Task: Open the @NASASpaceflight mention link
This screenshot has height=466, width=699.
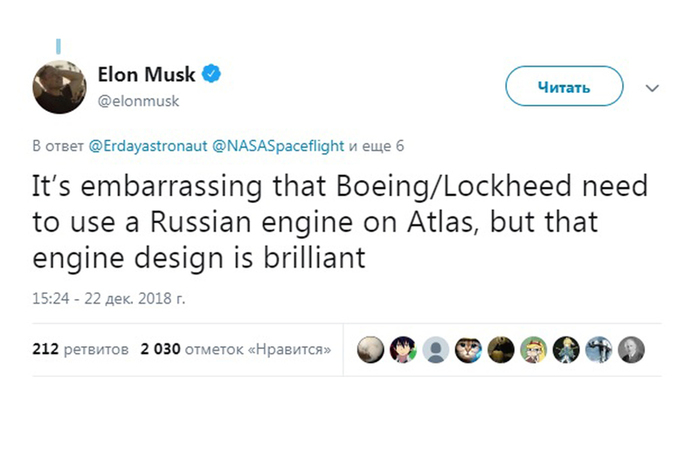Action: (x=278, y=146)
